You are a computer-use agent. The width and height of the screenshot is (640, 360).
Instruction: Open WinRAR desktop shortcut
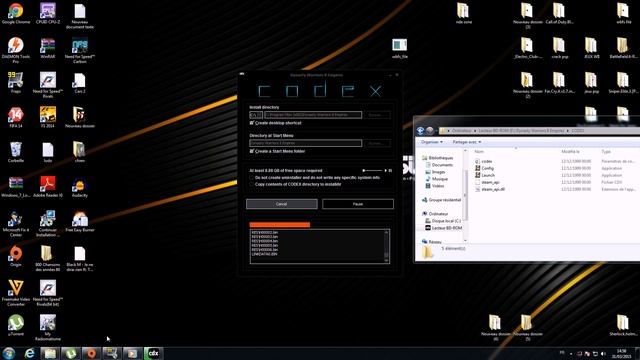[48, 48]
